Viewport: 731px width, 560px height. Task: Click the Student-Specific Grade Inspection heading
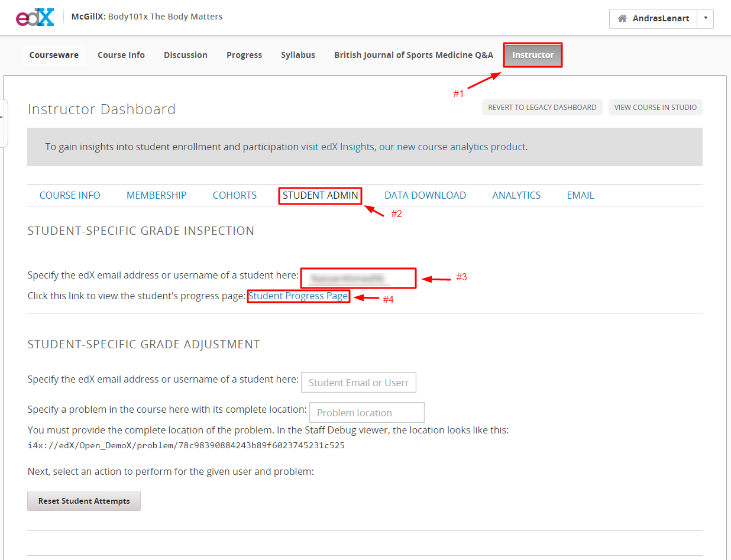[141, 231]
